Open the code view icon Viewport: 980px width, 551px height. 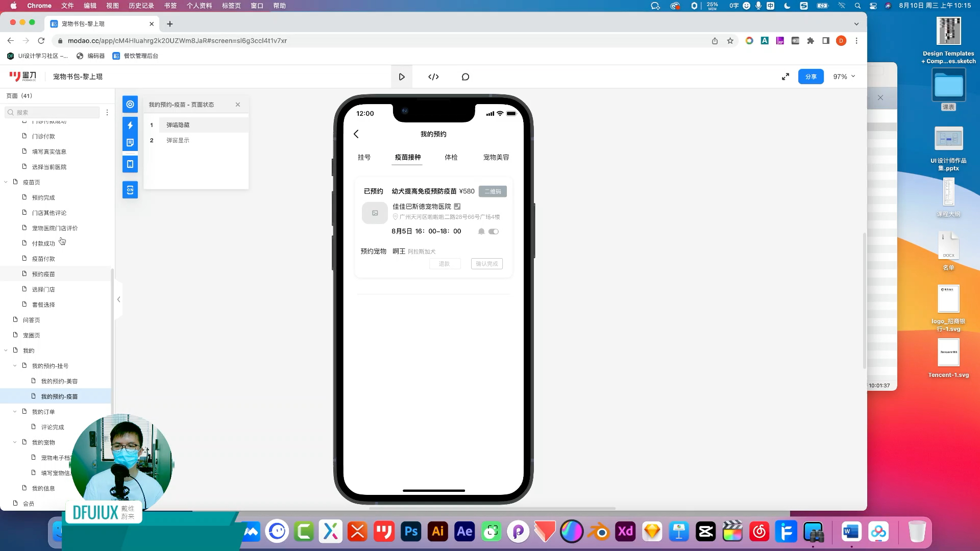pyautogui.click(x=433, y=77)
